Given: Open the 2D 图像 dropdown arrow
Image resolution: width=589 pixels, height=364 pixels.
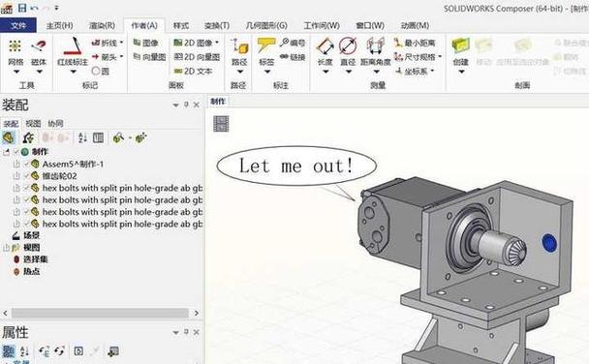Looking at the screenshot, I should [x=217, y=43].
